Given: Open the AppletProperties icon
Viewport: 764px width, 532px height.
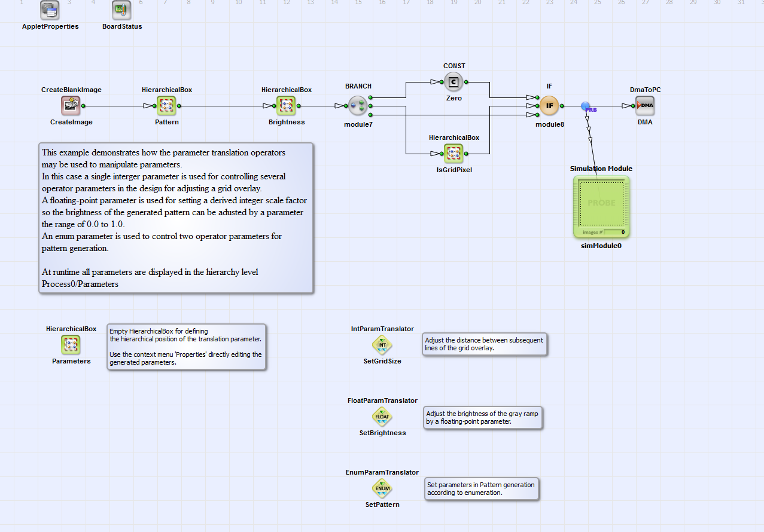Looking at the screenshot, I should click(50, 10).
